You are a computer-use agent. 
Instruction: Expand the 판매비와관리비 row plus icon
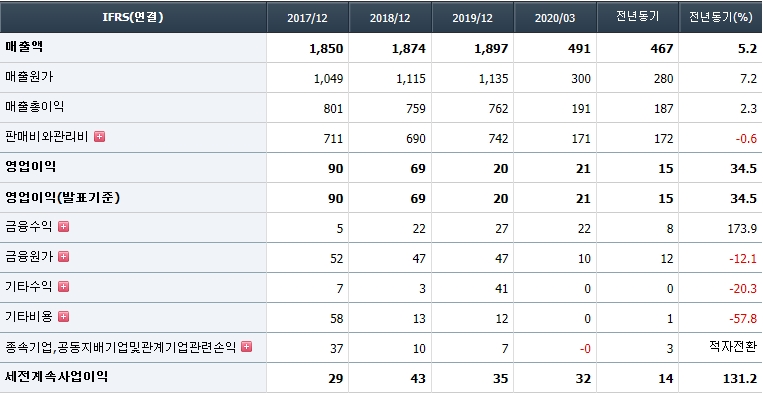99,137
